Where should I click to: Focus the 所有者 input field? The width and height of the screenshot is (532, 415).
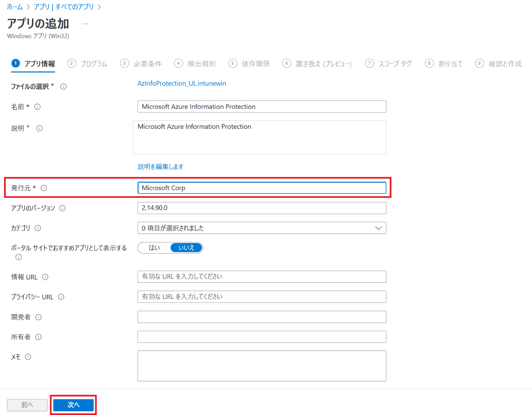click(x=262, y=337)
